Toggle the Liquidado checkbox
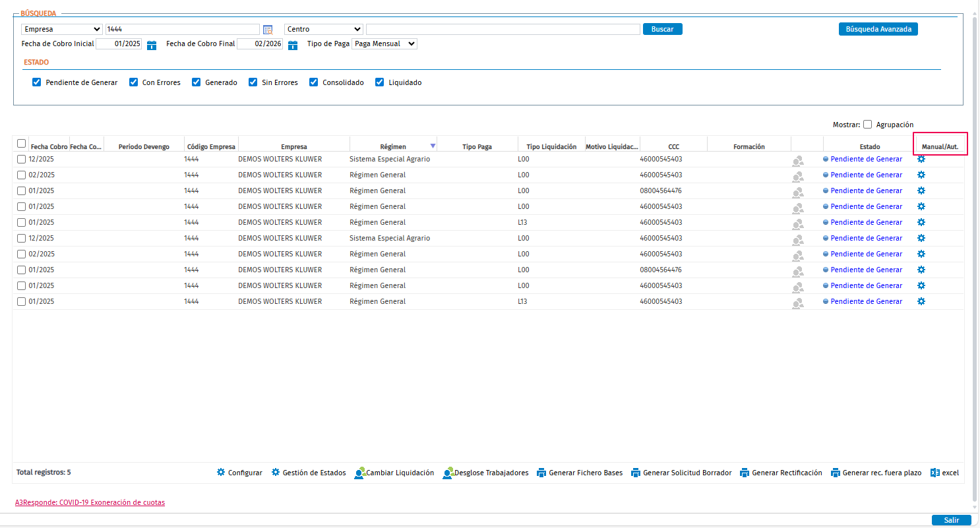The image size is (980, 528). click(x=379, y=82)
